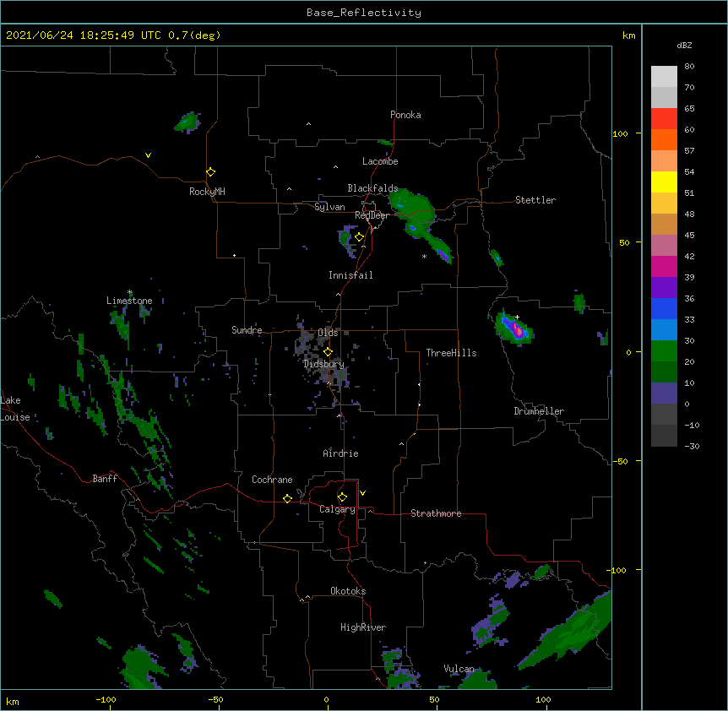
Task: Click the -30 value in the legend
Action: 692,446
